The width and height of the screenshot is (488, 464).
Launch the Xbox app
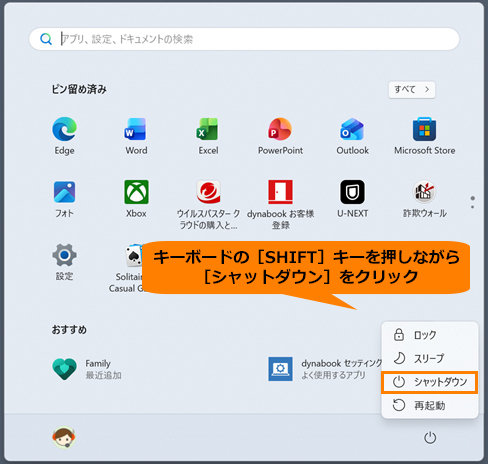pos(136,192)
